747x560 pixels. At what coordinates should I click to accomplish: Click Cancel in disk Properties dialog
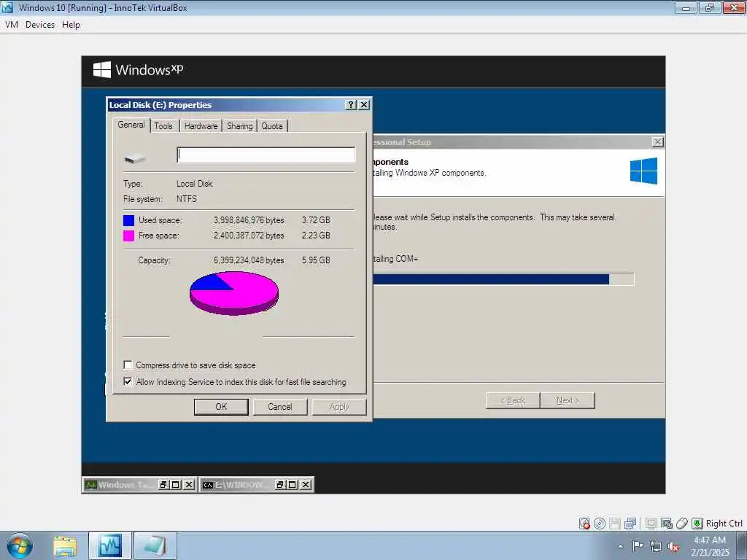[280, 407]
